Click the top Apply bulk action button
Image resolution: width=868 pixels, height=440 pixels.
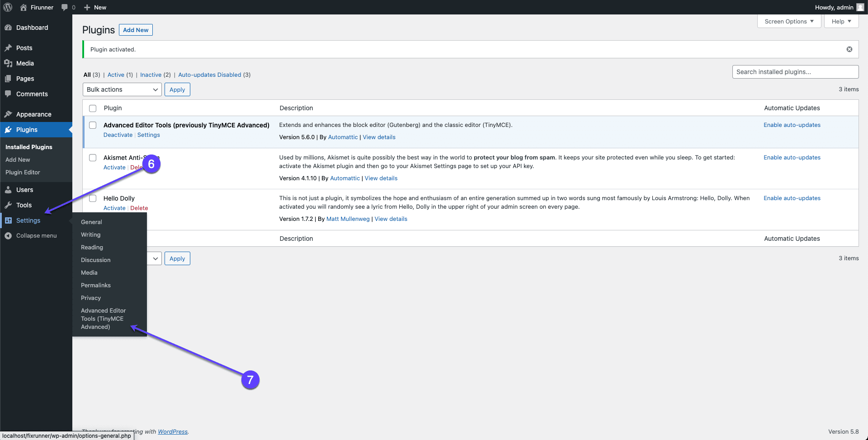[177, 89]
